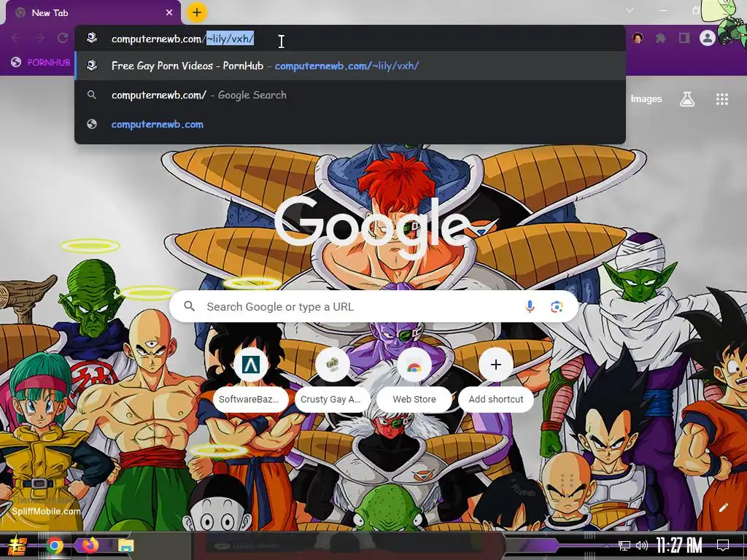Select the computernewb.com site suggestion
The height and width of the screenshot is (560, 747).
350,124
